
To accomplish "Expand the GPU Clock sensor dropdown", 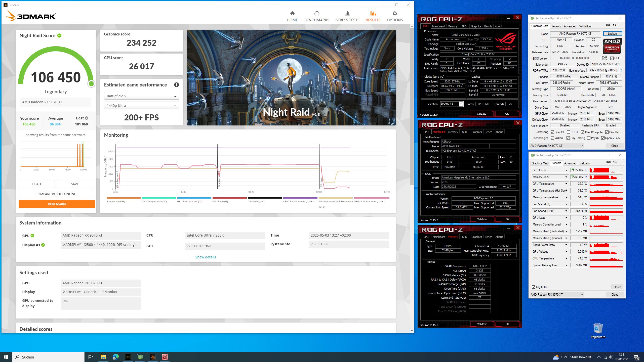I will pos(566,170).
